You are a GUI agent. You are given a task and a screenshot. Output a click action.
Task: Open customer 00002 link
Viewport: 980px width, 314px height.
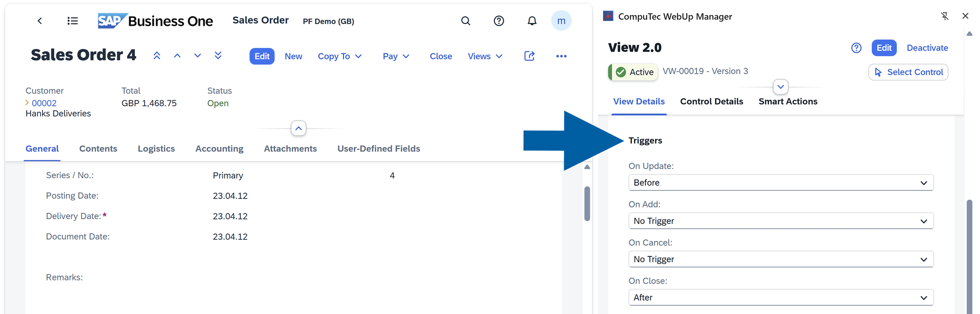[x=44, y=103]
